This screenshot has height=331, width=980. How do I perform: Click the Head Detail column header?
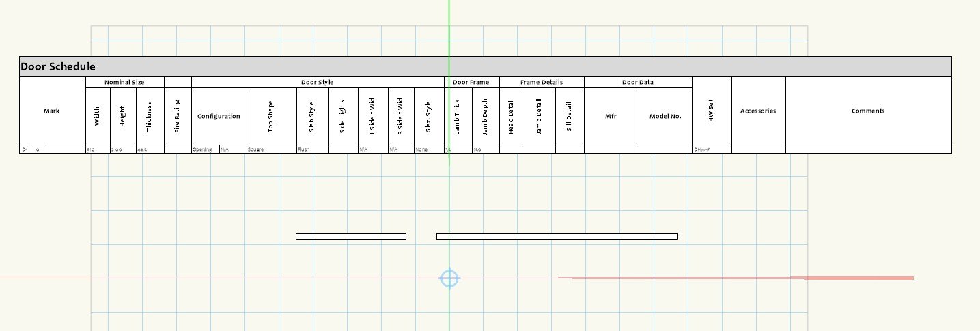coord(511,116)
